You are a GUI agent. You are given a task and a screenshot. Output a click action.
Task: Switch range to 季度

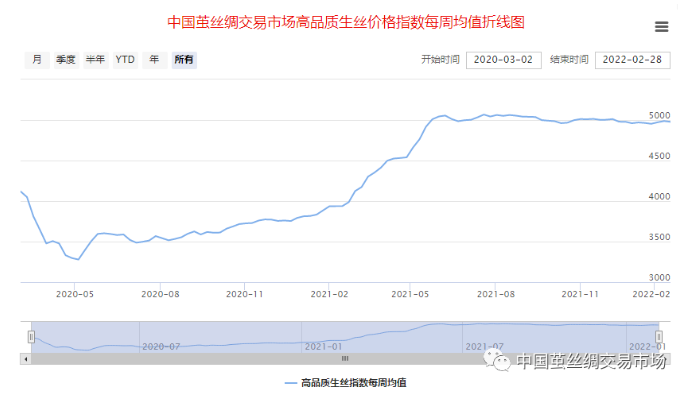tap(66, 60)
